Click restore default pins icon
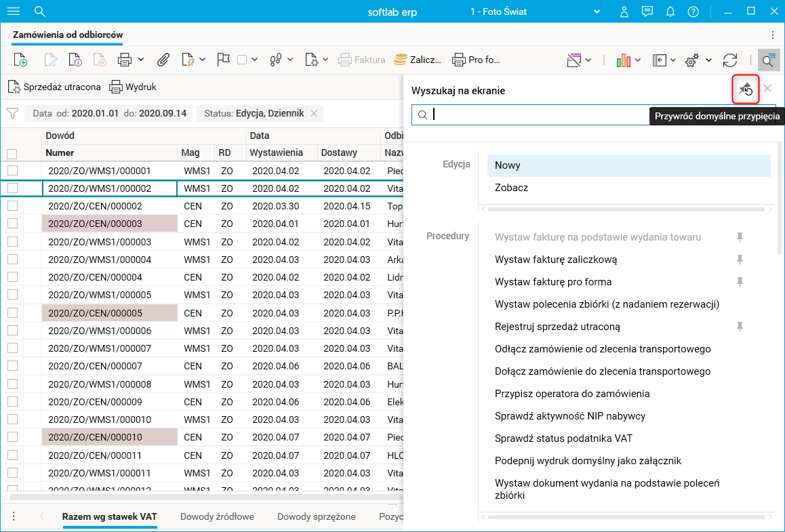 point(746,89)
